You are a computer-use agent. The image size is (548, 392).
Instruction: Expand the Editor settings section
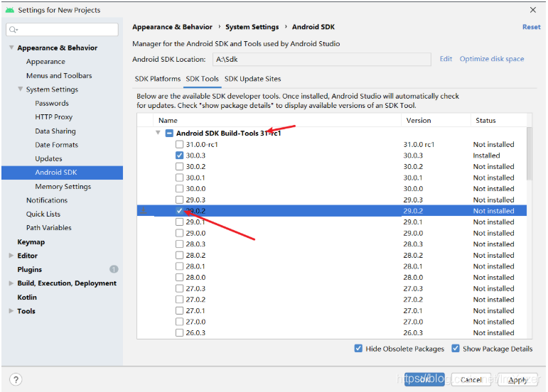pos(11,256)
